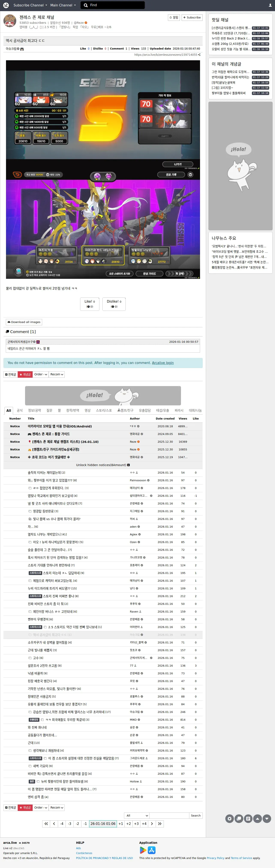Image resolution: width=275 pixels, height=868 pixels.
Task: Click commenter 군에서뒤지게생김수구's badge icon
Action: click(38, 342)
